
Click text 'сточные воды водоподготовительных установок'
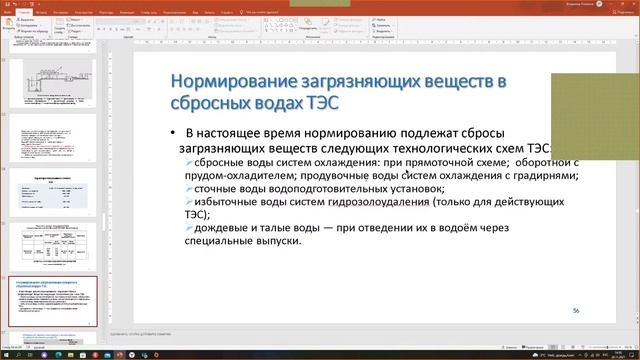(x=319, y=189)
